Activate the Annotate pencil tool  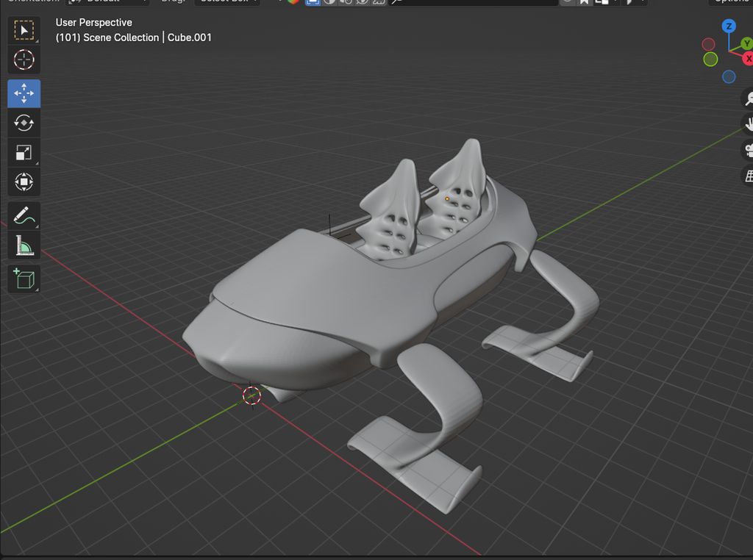click(24, 216)
